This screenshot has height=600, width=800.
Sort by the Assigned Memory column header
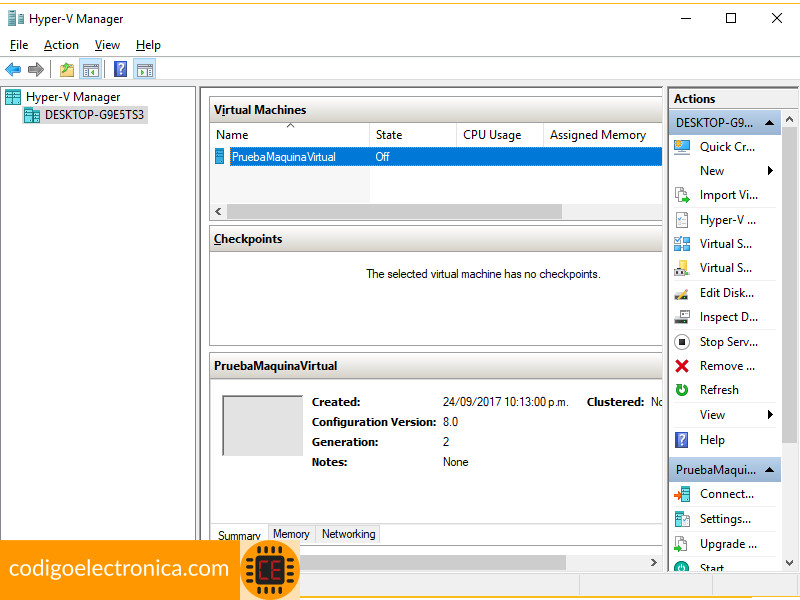(x=603, y=135)
